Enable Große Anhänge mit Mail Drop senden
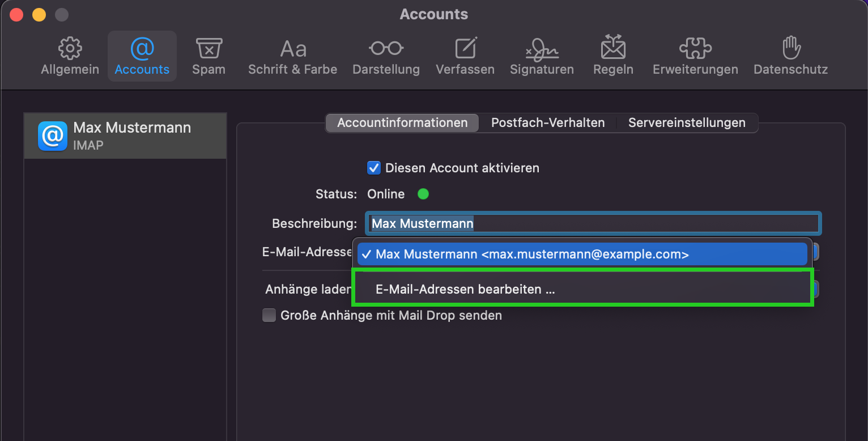The height and width of the screenshot is (441, 868). pyautogui.click(x=269, y=315)
